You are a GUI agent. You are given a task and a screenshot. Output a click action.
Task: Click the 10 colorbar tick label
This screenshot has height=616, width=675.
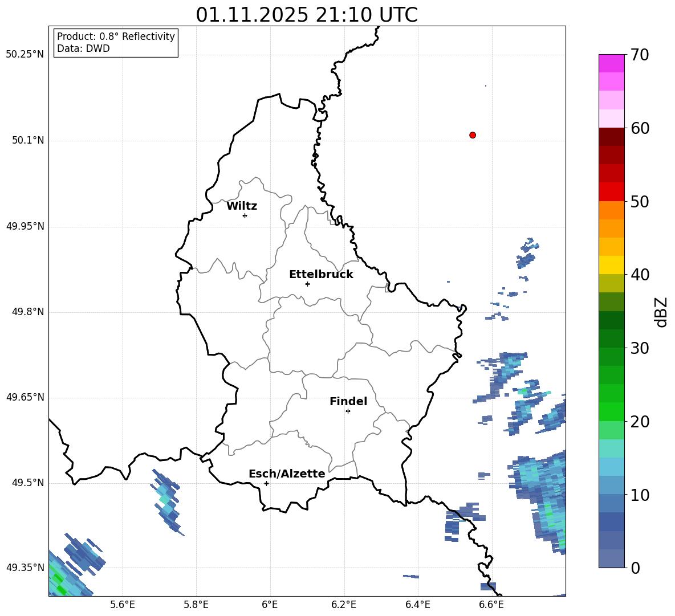click(x=640, y=495)
